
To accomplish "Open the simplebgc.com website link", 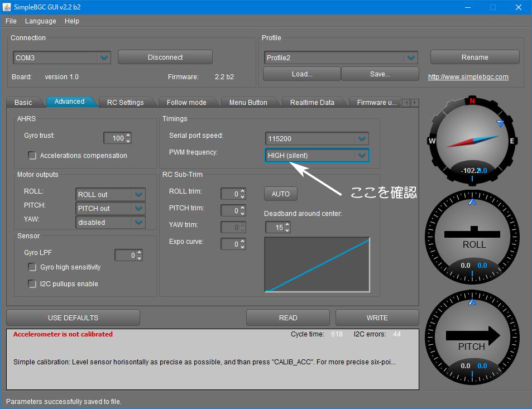I will coord(468,77).
